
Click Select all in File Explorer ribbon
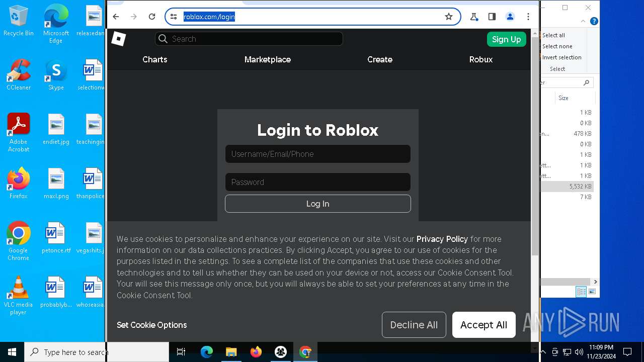pos(553,35)
